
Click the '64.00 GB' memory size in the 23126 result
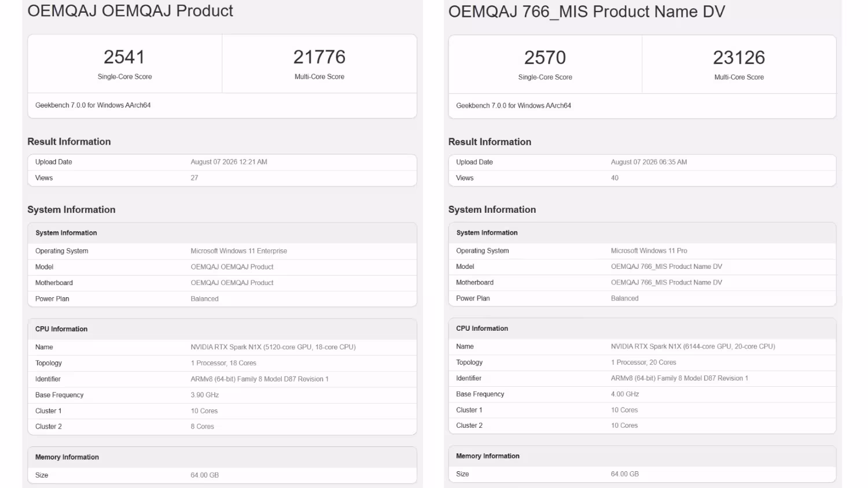(625, 474)
